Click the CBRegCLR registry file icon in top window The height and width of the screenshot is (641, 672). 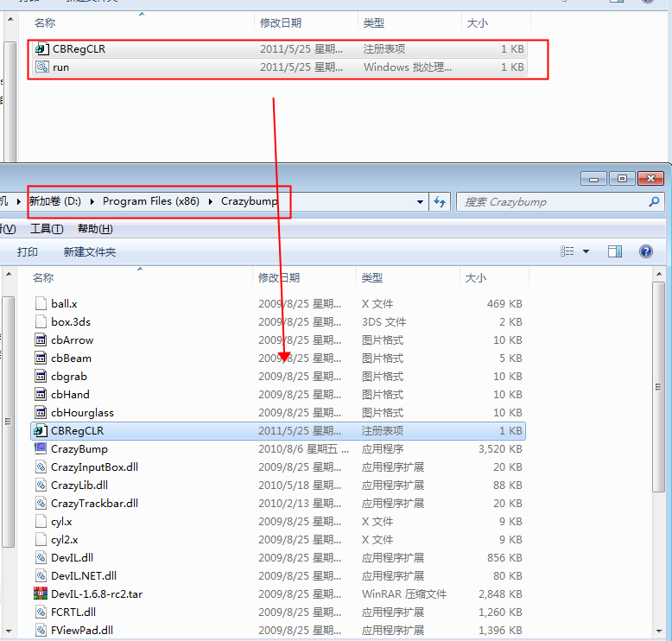tap(42, 49)
